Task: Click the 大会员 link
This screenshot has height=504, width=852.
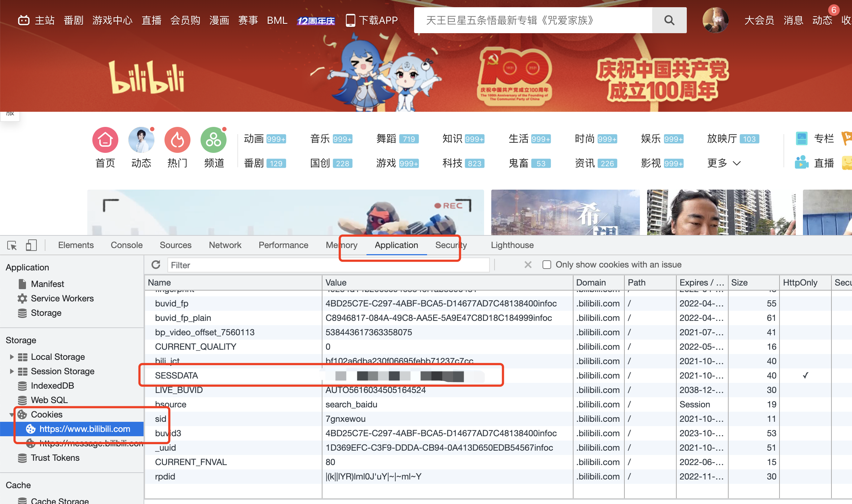Action: (x=759, y=20)
